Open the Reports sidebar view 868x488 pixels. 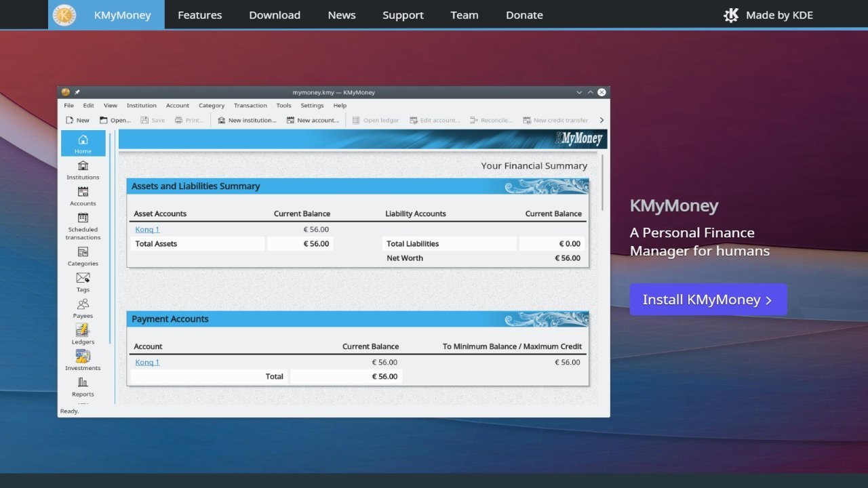(x=83, y=387)
